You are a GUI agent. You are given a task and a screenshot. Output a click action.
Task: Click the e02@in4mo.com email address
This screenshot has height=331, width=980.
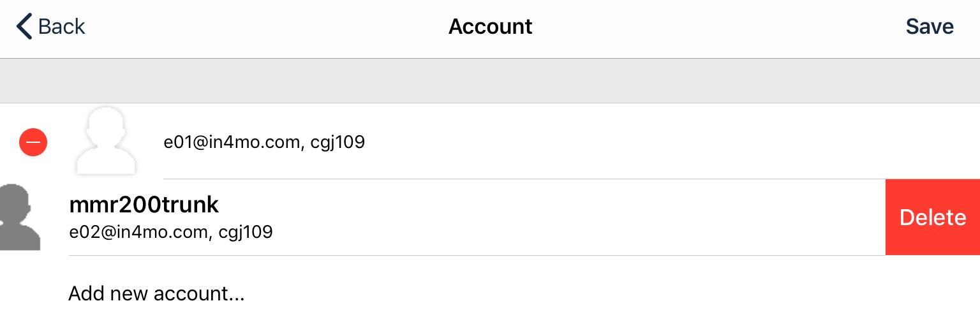click(x=140, y=232)
